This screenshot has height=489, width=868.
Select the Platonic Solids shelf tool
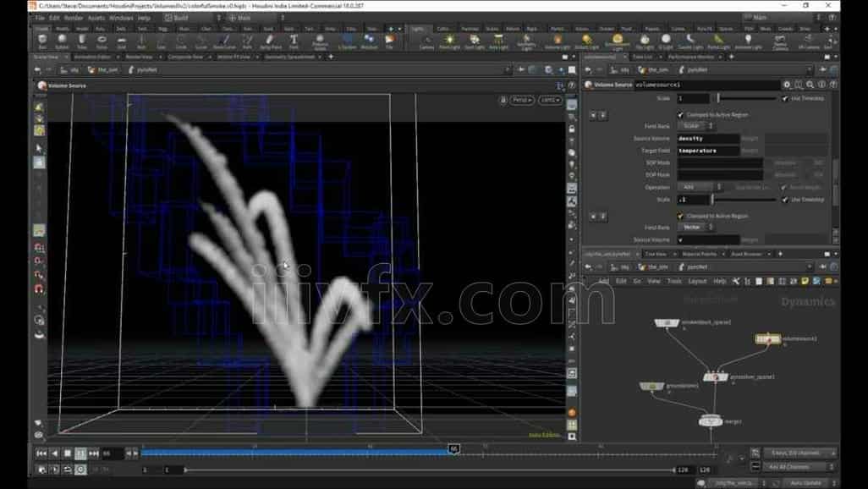[x=320, y=41]
